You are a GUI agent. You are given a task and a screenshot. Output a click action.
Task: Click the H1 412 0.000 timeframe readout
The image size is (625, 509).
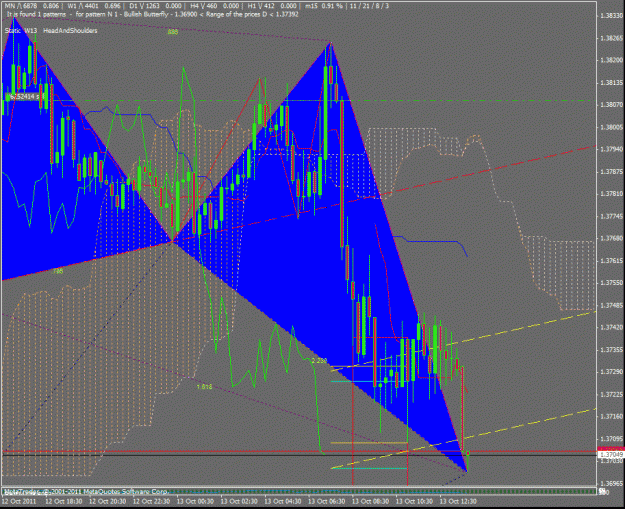272,6
